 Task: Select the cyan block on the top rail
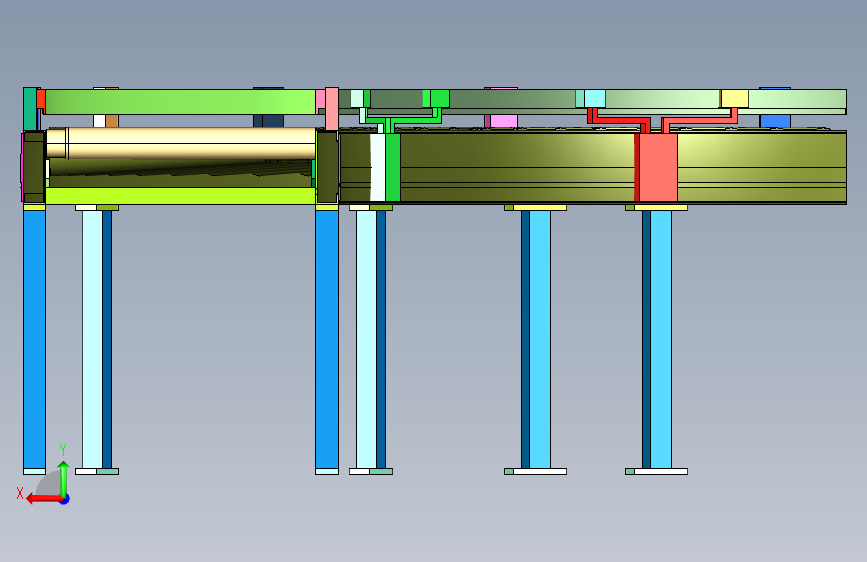tap(594, 98)
